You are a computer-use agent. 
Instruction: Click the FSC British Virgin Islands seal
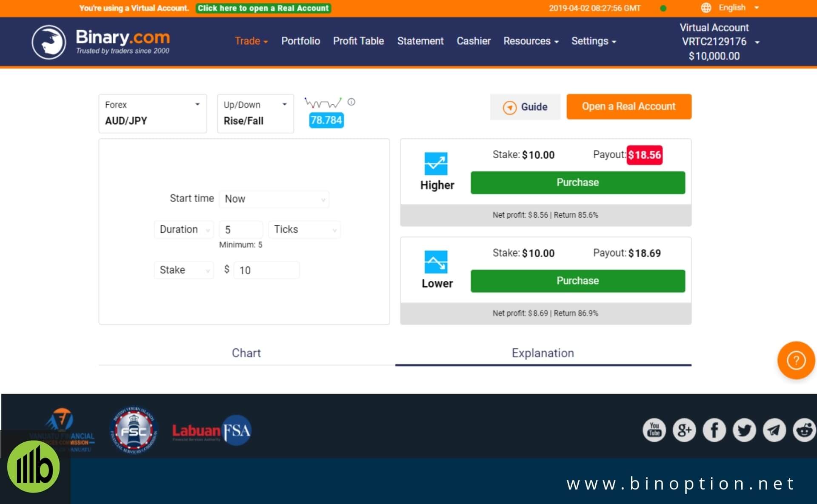point(134,430)
